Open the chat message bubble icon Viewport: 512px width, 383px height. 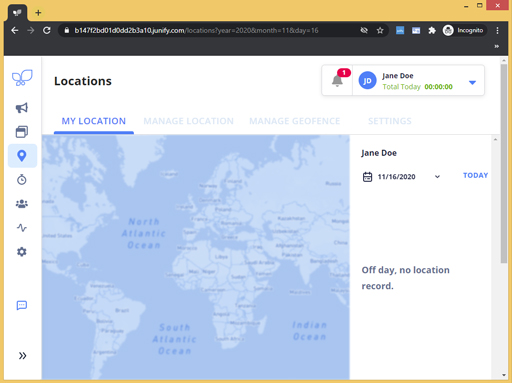22,305
